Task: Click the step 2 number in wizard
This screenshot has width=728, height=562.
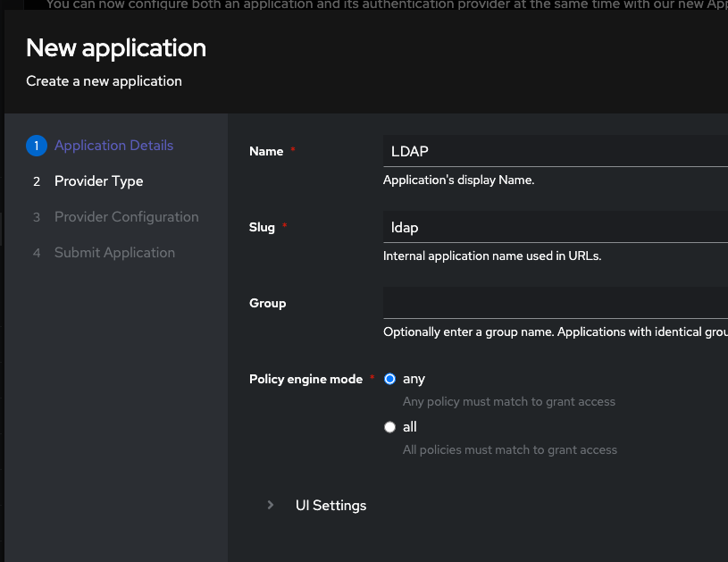Action: (37, 181)
